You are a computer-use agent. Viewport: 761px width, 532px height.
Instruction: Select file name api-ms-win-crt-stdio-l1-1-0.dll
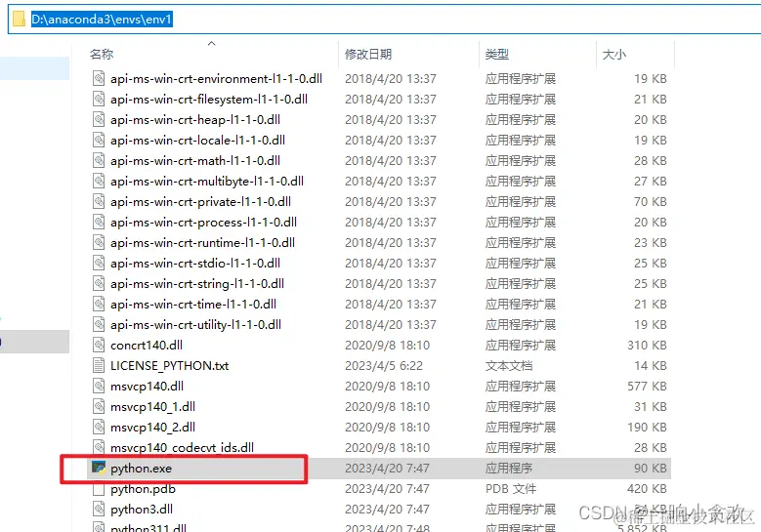click(x=195, y=263)
